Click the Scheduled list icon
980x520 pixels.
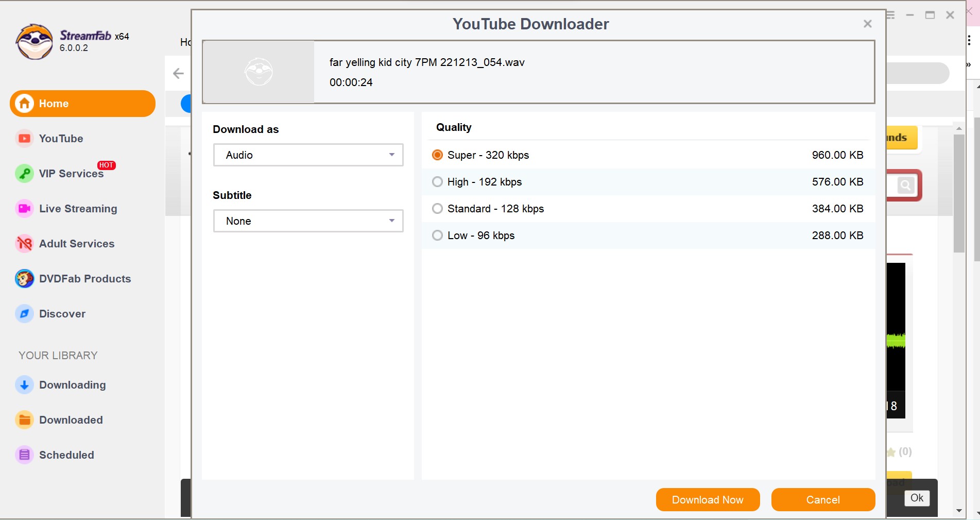click(x=24, y=455)
